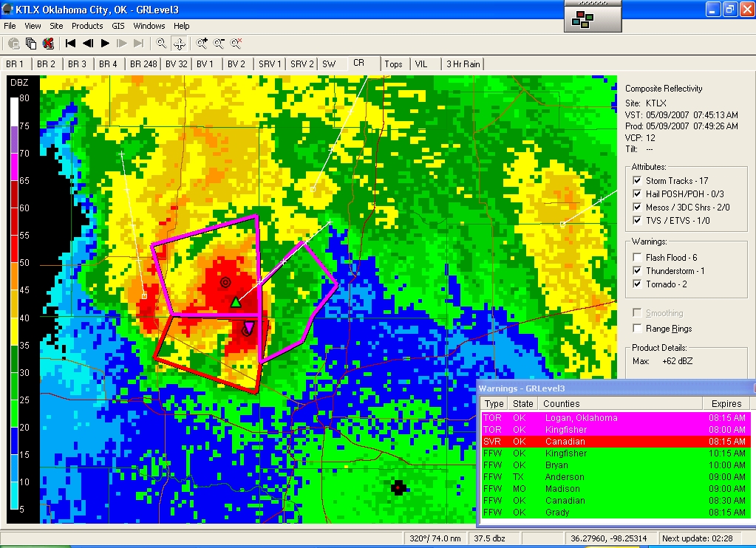
Task: Switch to SRV 2 product tab
Action: pos(302,64)
